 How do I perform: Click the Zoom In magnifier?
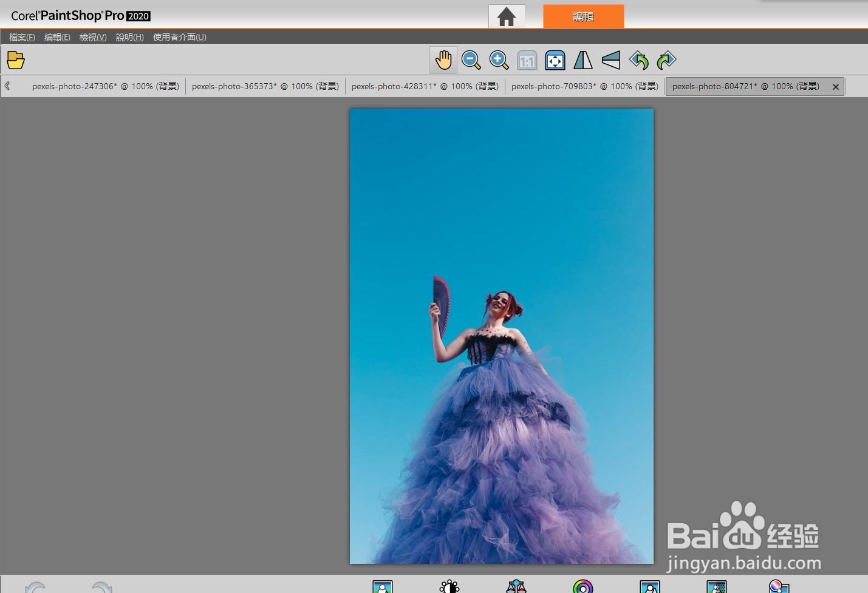pyautogui.click(x=499, y=60)
